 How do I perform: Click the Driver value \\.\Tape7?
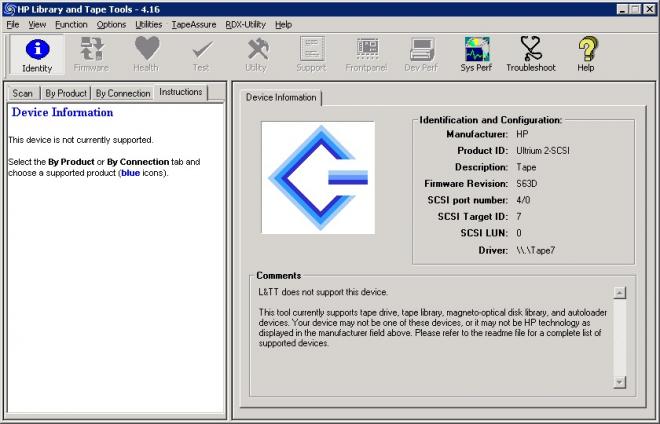click(535, 251)
